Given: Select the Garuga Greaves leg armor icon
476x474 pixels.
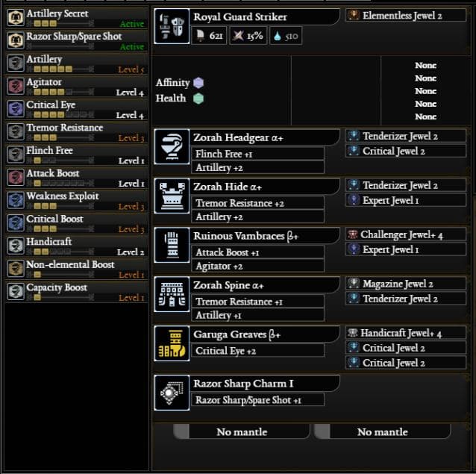Looking at the screenshot, I should click(x=172, y=343).
